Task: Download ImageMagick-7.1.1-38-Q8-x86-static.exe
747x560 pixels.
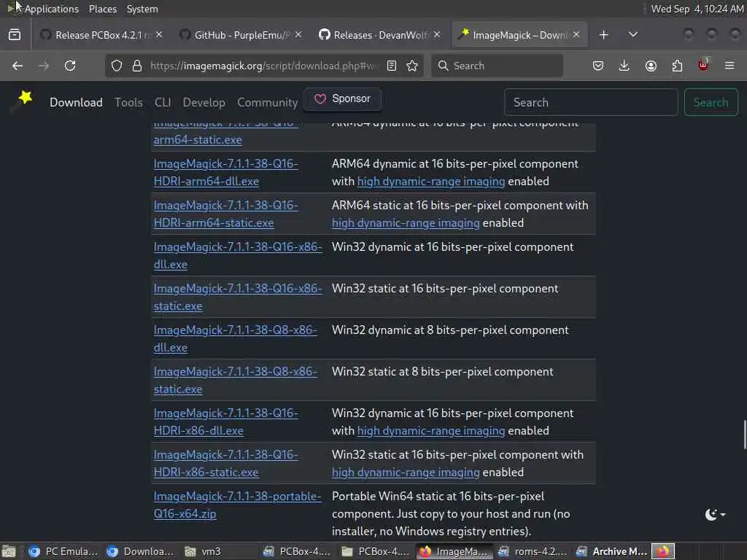Action: 236,380
